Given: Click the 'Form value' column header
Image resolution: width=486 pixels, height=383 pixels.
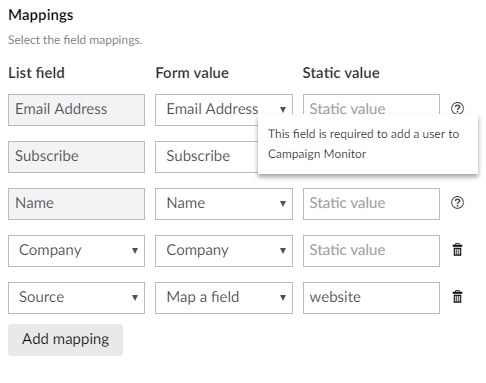Looking at the screenshot, I should click(x=192, y=73).
